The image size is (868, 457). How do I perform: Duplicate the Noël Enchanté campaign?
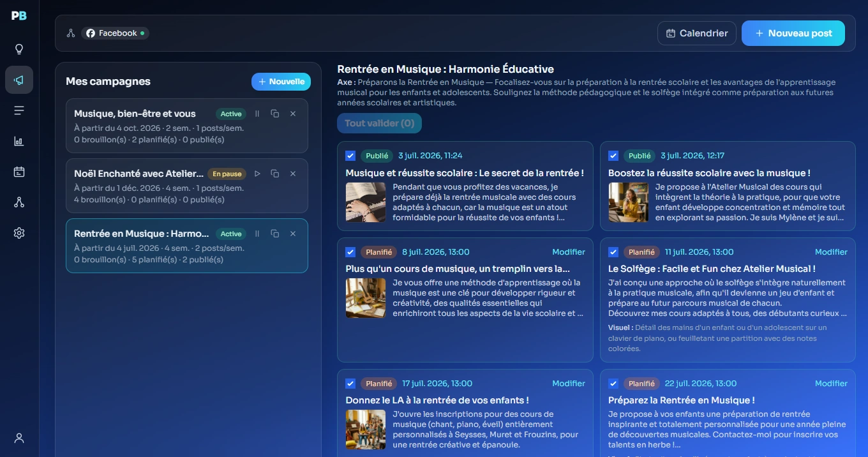pyautogui.click(x=275, y=174)
